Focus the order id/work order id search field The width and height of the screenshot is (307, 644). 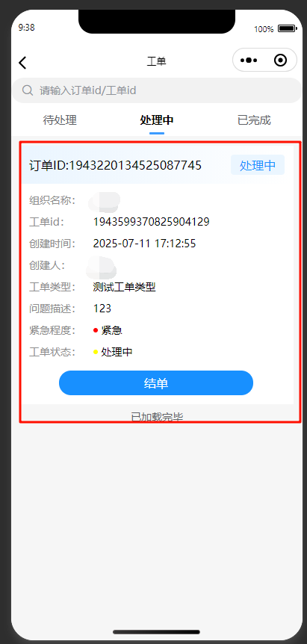[157, 90]
